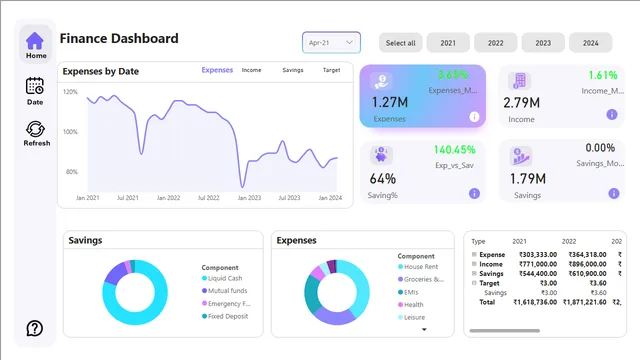Screen dimensions: 640x360
Task: Select Groceries &... legend swatch
Action: 400,279
